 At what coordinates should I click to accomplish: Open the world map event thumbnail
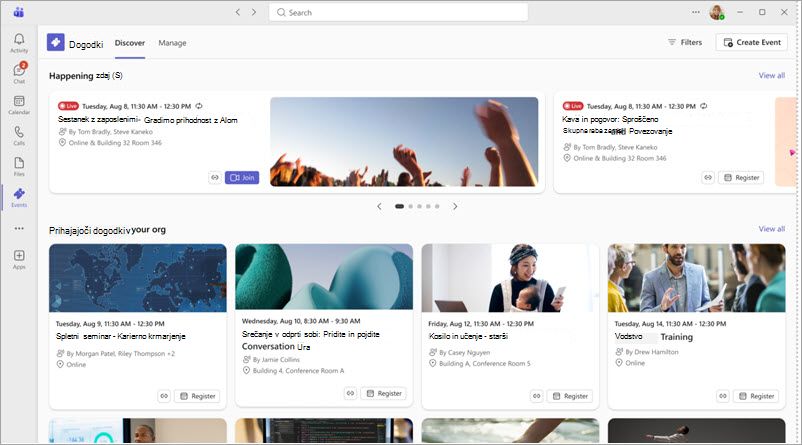pos(138,278)
